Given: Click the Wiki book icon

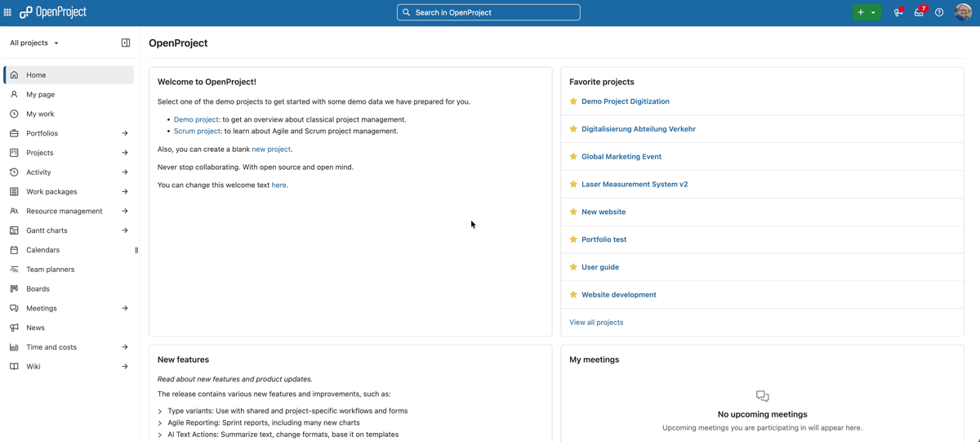Looking at the screenshot, I should (14, 367).
